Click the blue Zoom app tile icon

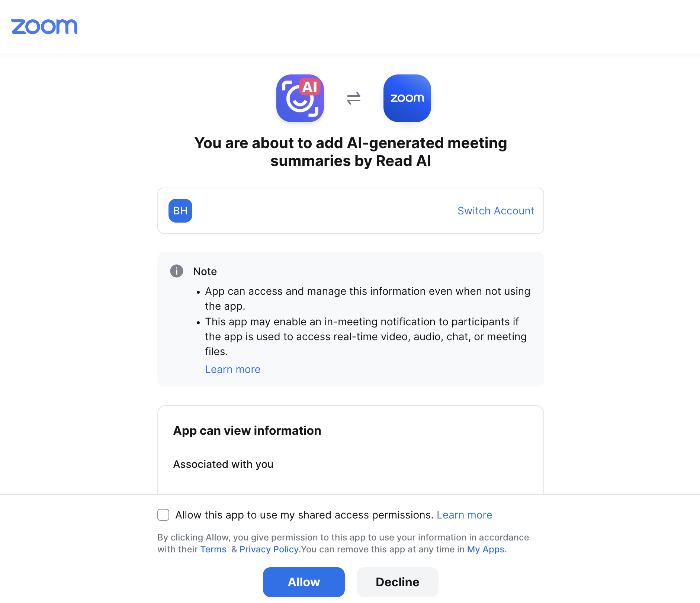point(407,98)
